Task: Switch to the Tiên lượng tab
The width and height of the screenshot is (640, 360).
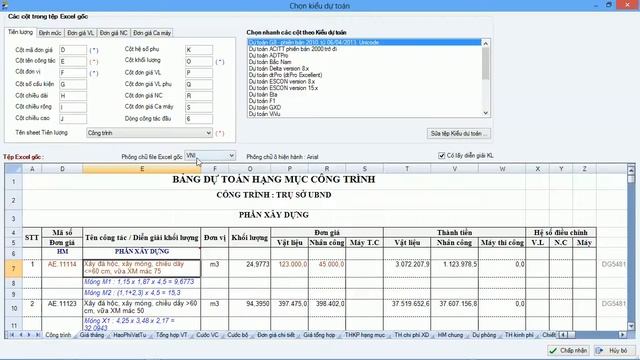Action: point(20,32)
